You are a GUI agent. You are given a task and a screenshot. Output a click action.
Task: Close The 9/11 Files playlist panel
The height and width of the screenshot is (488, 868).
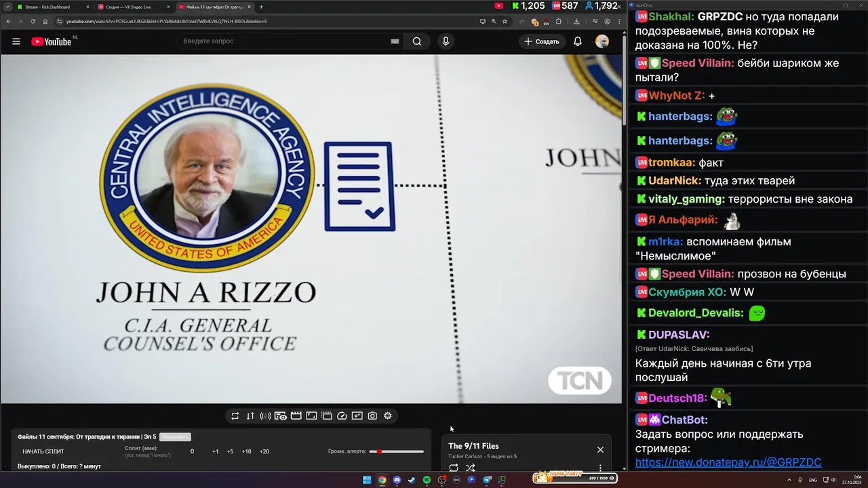click(600, 449)
